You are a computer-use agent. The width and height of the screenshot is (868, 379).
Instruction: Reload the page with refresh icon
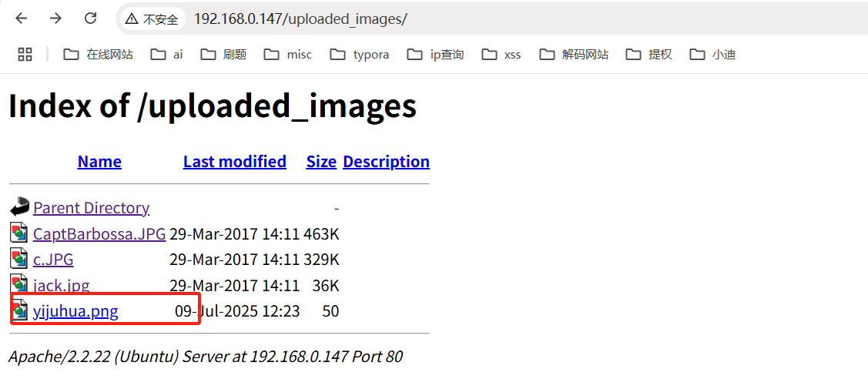pos(90,18)
